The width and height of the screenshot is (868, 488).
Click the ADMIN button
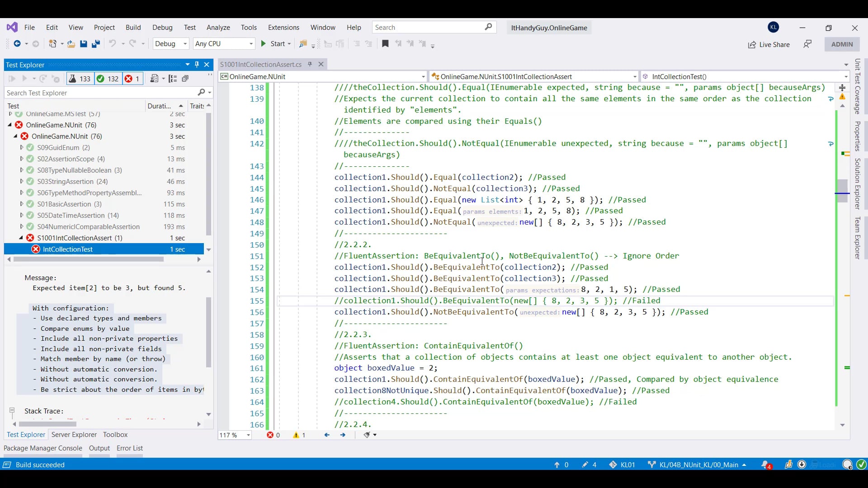point(842,44)
